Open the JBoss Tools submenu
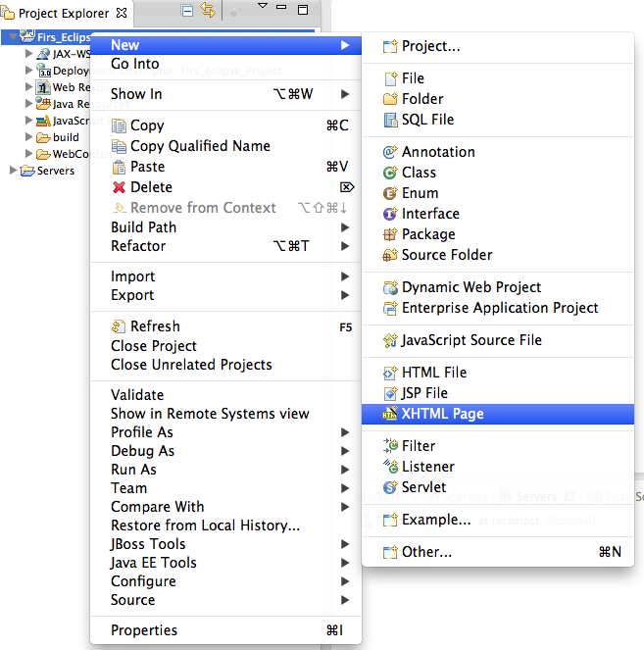 click(x=225, y=544)
